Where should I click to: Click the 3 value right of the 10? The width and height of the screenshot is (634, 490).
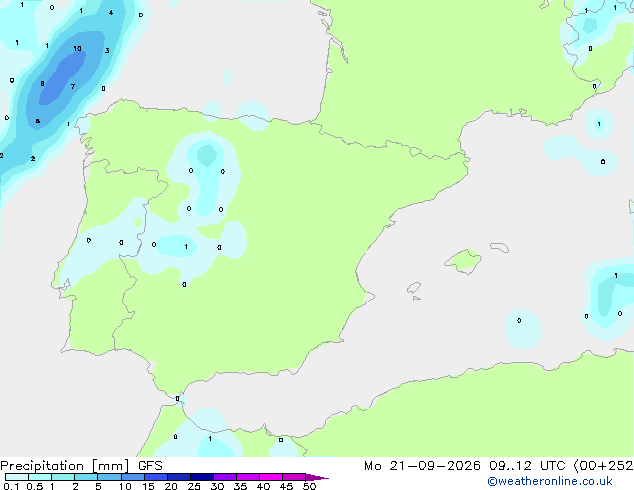(107, 51)
